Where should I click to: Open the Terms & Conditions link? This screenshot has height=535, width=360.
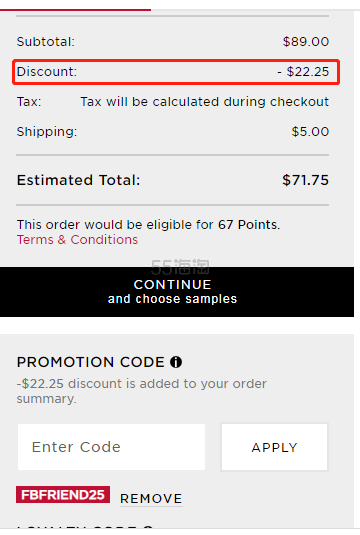77,240
